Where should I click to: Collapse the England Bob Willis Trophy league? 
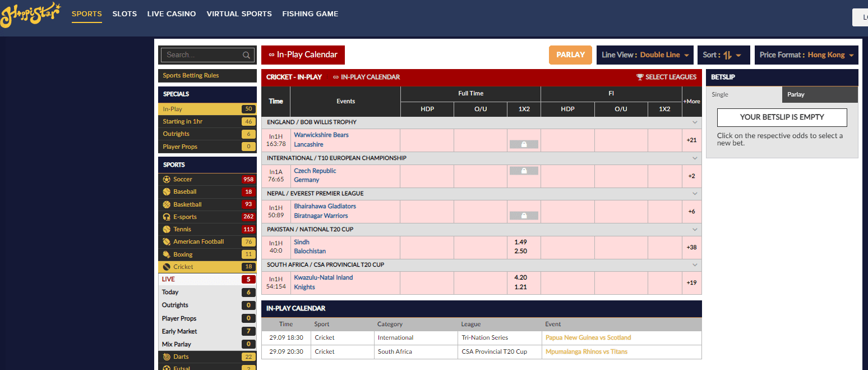pyautogui.click(x=695, y=122)
